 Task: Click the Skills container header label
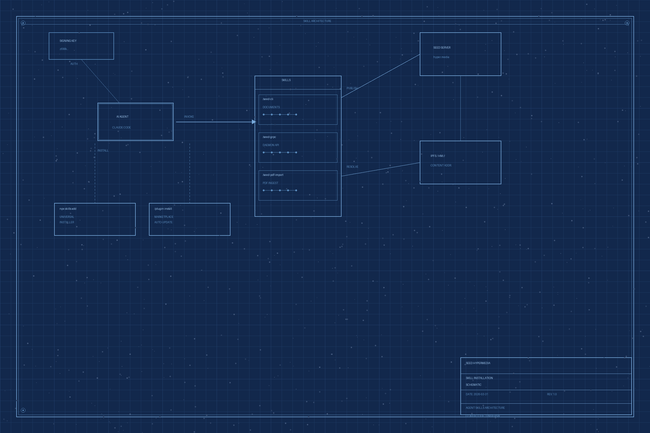click(x=286, y=80)
